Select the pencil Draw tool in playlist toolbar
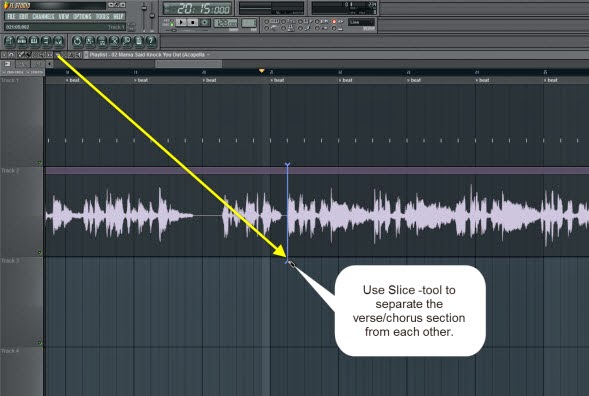589x396 pixels. tap(21, 55)
